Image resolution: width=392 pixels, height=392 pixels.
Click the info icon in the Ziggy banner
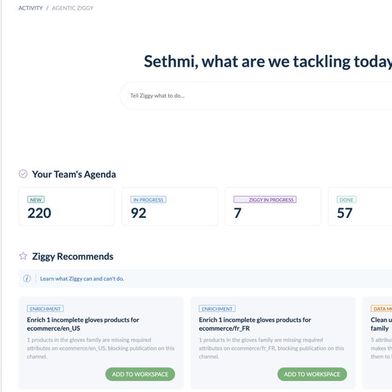[x=27, y=278]
